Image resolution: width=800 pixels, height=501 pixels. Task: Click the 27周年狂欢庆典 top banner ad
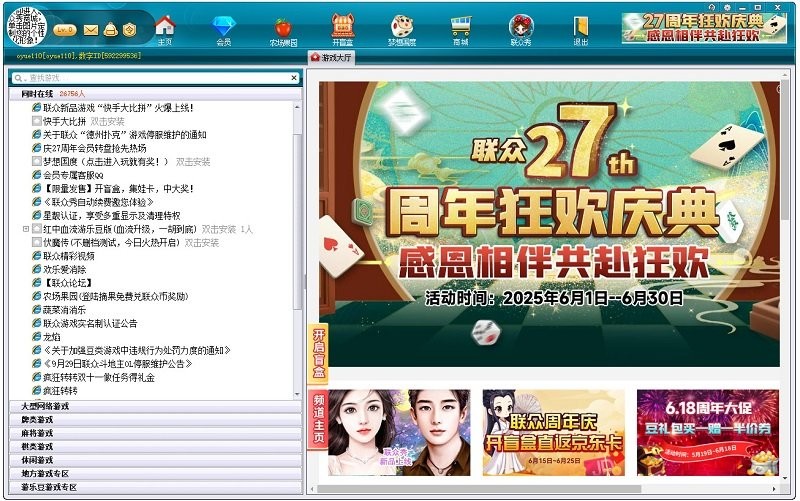tap(704, 28)
